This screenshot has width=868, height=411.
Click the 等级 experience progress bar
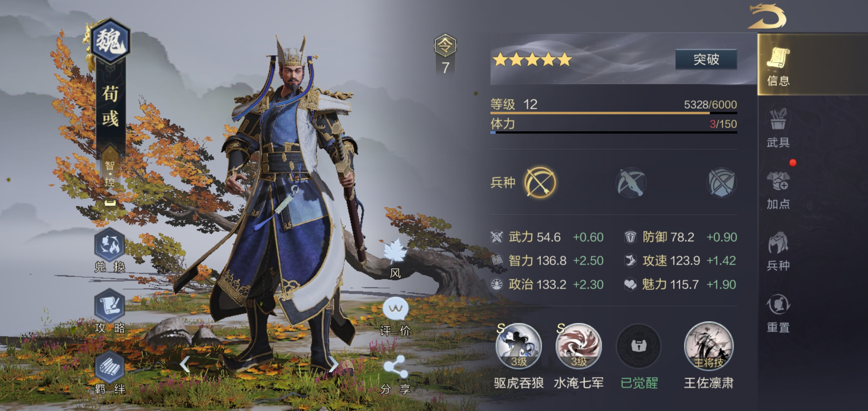614,113
